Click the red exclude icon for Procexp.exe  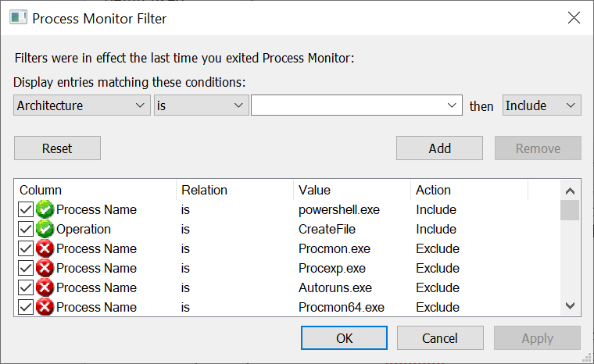click(45, 268)
